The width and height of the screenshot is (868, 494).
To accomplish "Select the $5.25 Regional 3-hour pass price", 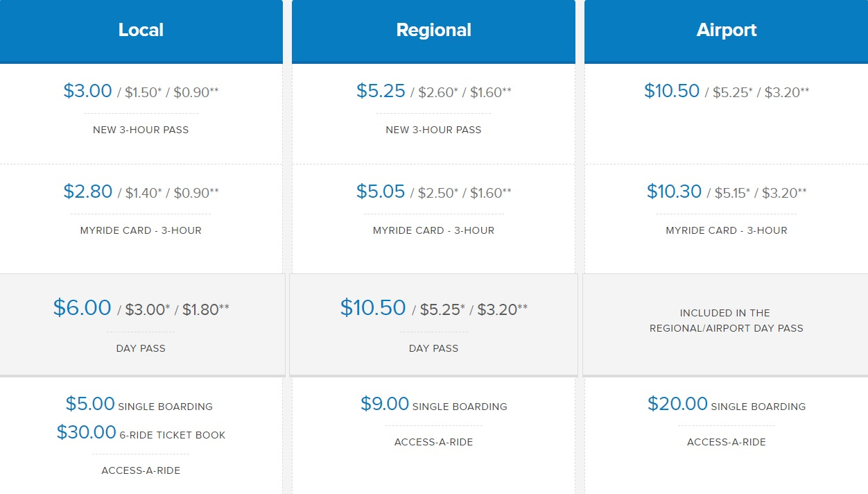I will pyautogui.click(x=381, y=91).
